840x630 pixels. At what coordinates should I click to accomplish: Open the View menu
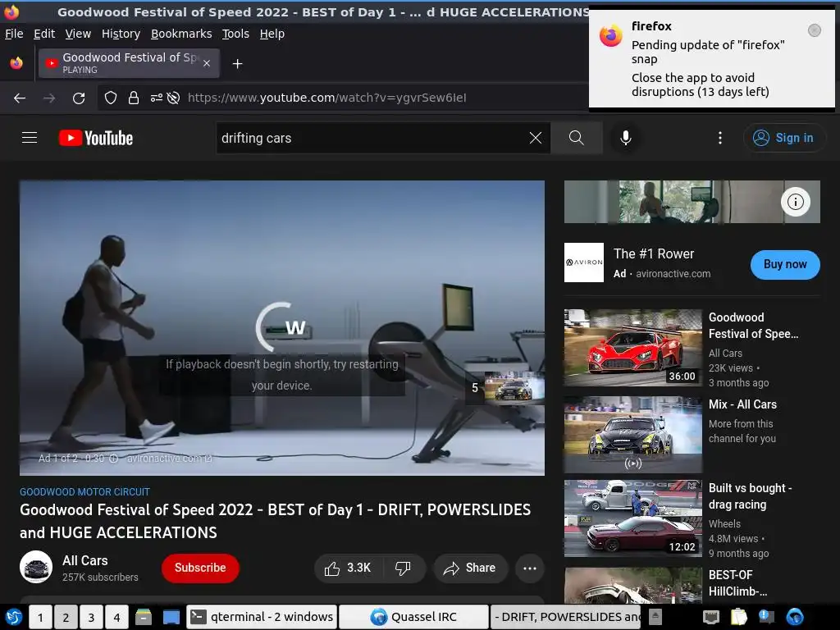[78, 34]
